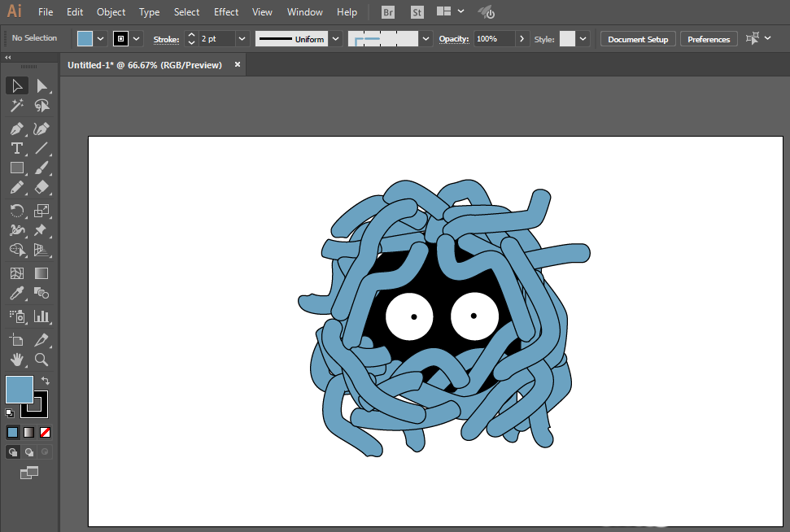Expand the Style dropdown arrow
The image size is (790, 532).
(583, 39)
